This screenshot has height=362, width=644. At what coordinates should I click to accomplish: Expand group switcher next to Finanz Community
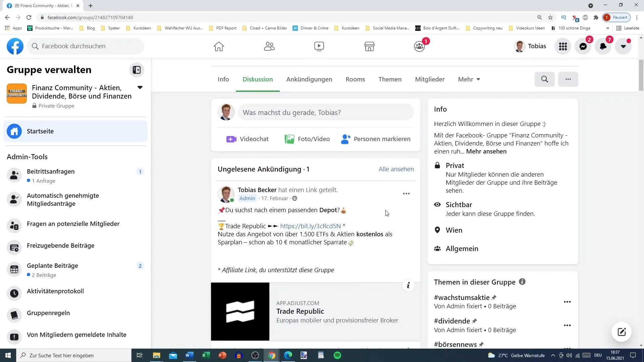(140, 87)
